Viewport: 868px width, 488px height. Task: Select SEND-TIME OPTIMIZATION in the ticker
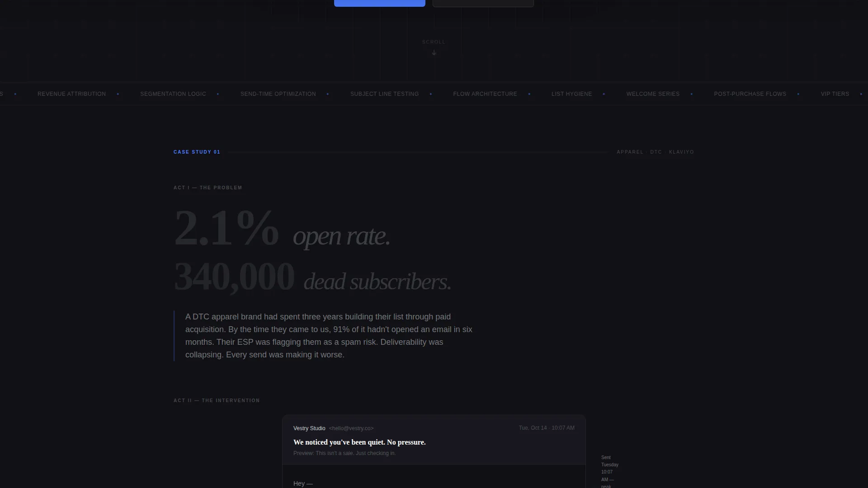click(x=278, y=94)
